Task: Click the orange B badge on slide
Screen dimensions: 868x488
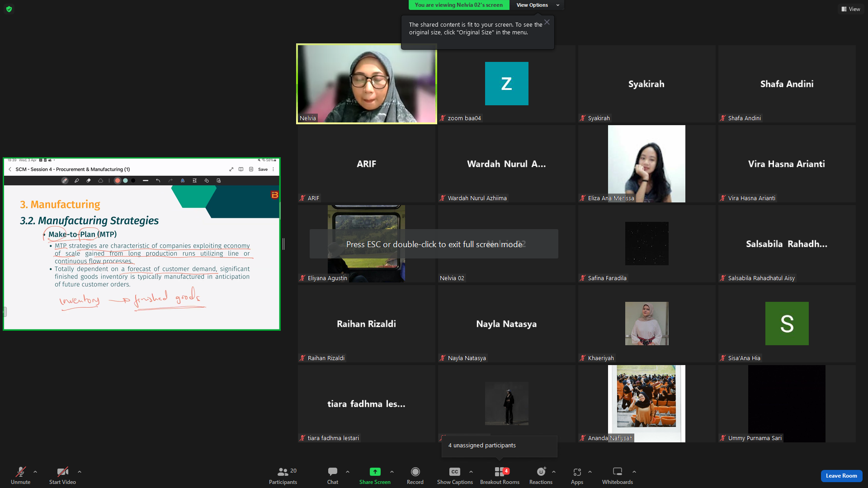Action: coord(275,195)
